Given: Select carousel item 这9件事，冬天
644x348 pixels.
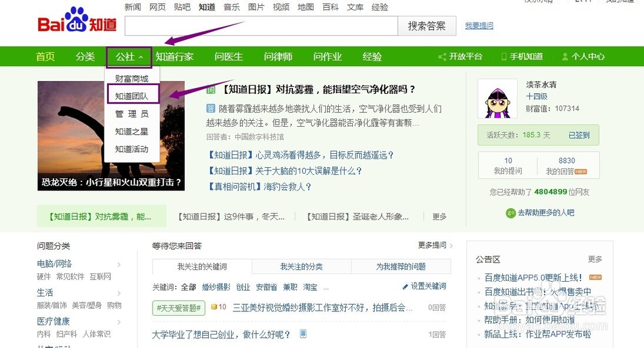Looking at the screenshot, I should [231, 217].
